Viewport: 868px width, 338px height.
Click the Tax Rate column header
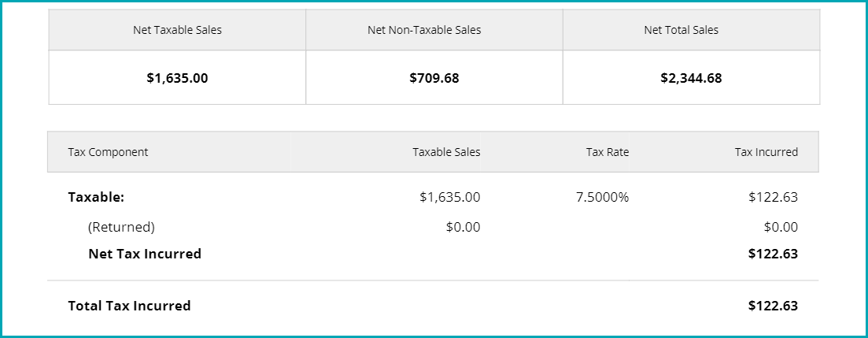[607, 152]
